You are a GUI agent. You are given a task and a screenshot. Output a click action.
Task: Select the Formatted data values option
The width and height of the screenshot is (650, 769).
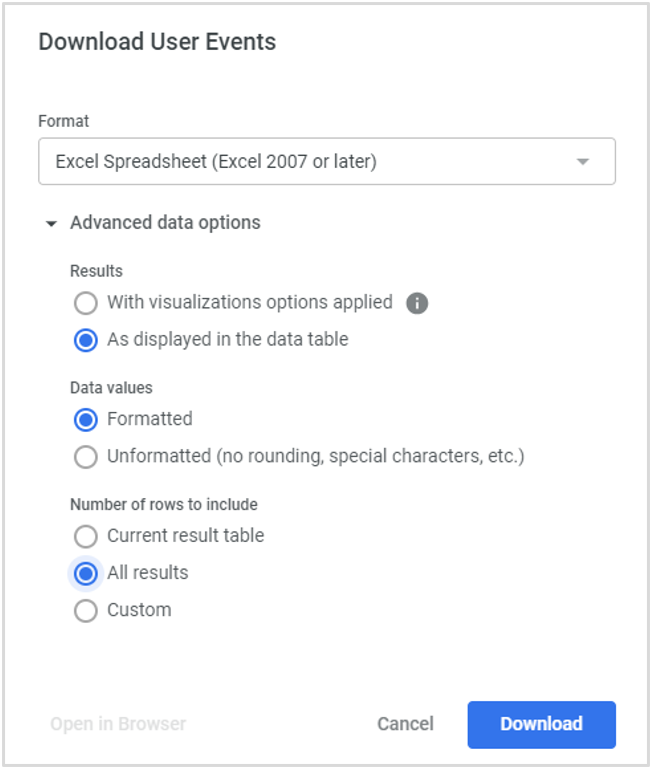pyautogui.click(x=86, y=419)
